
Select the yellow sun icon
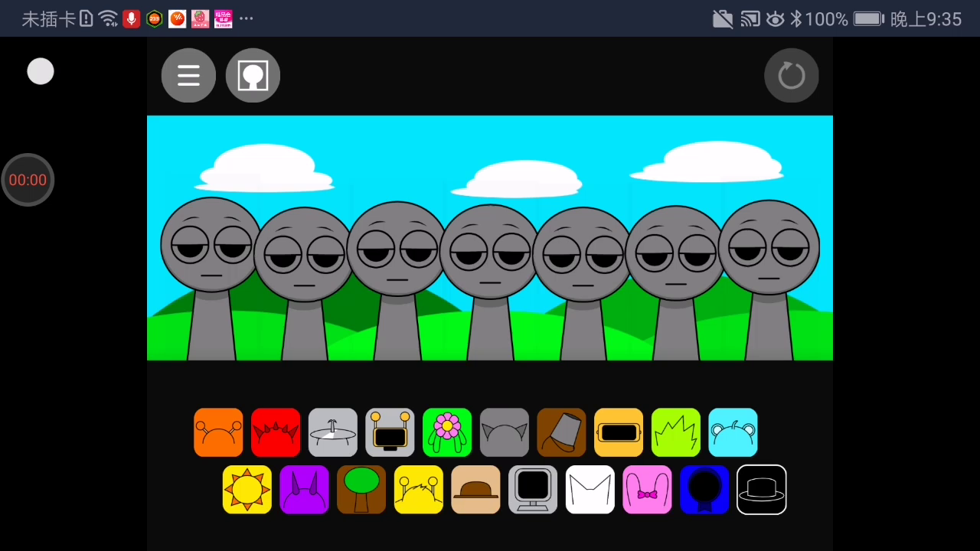tap(247, 490)
